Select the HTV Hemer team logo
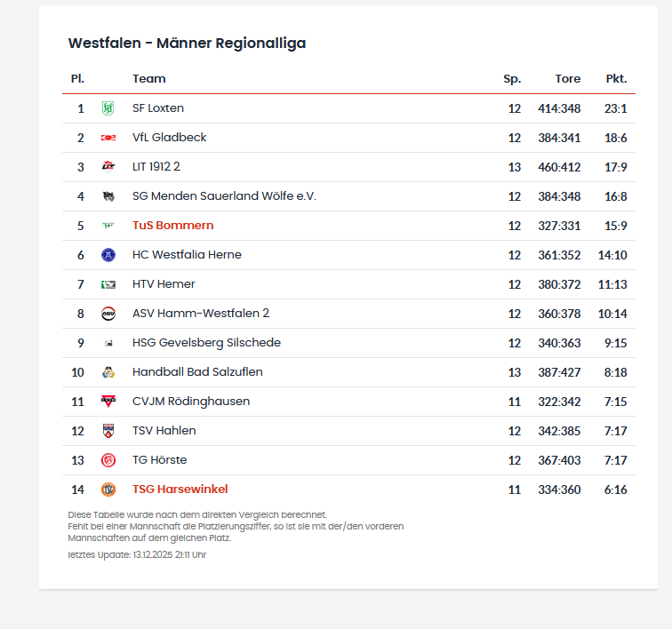672x629 pixels. (x=108, y=284)
